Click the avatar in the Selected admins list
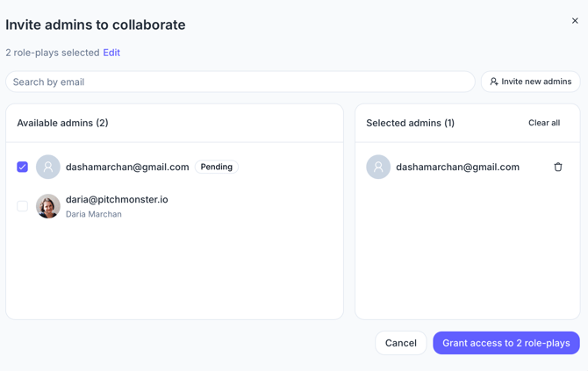This screenshot has width=588, height=371. 378,167
